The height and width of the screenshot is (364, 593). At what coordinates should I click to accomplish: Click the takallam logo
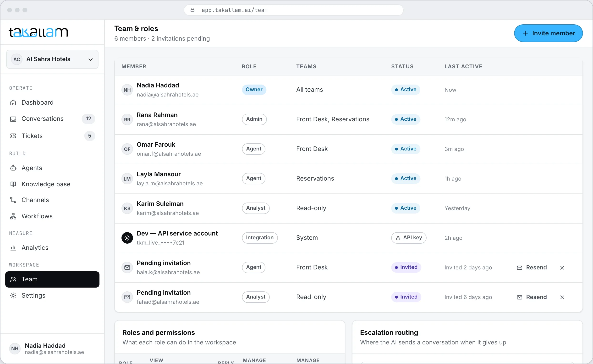click(38, 32)
